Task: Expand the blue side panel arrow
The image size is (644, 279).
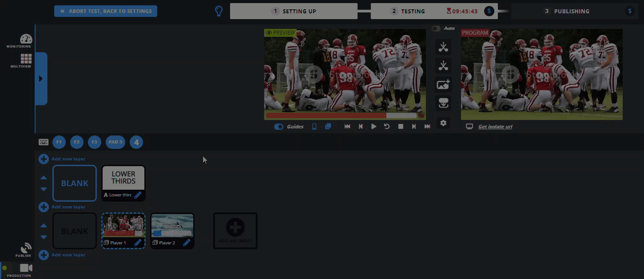Action: pyautogui.click(x=41, y=79)
